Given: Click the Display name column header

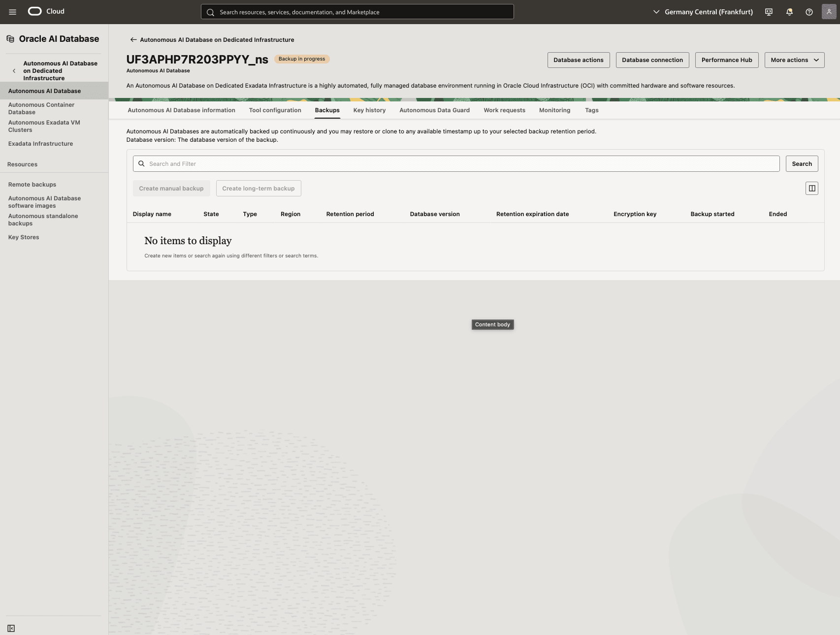Looking at the screenshot, I should tap(152, 214).
